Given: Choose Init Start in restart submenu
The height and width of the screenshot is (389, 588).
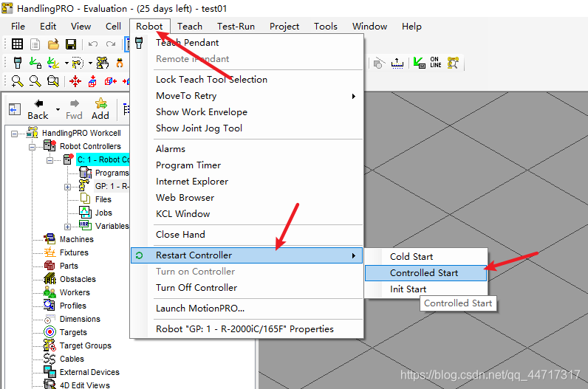Looking at the screenshot, I should (425, 289).
